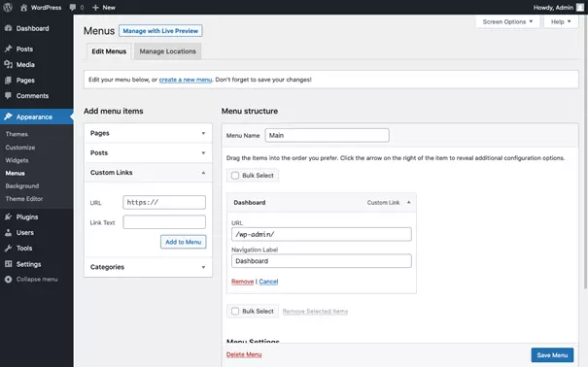Click the Save Menu button
This screenshot has width=588, height=367.
552,355
